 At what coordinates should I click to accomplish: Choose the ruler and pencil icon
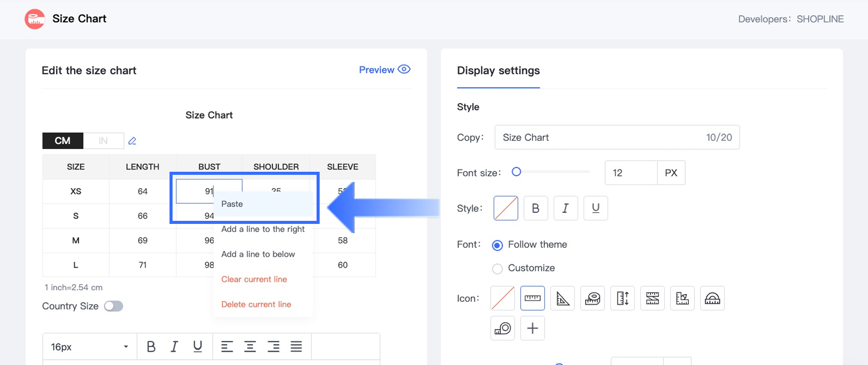click(x=682, y=298)
